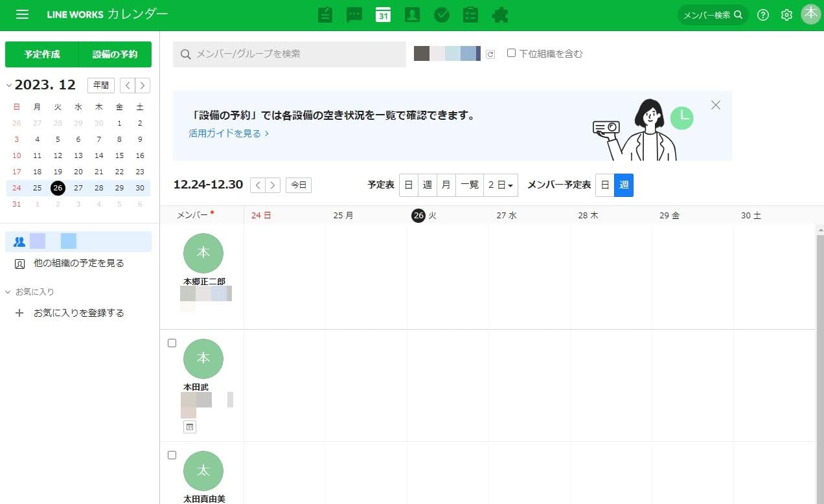The height and width of the screenshot is (504, 824).
Task: Open help question mark icon
Action: tap(763, 15)
